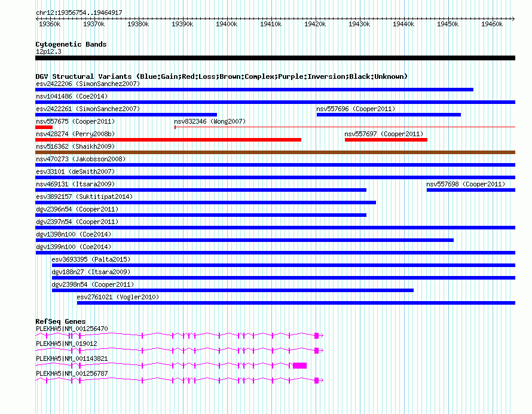Open the PLEKHA5|NM_019012 gene label

(x=66, y=344)
